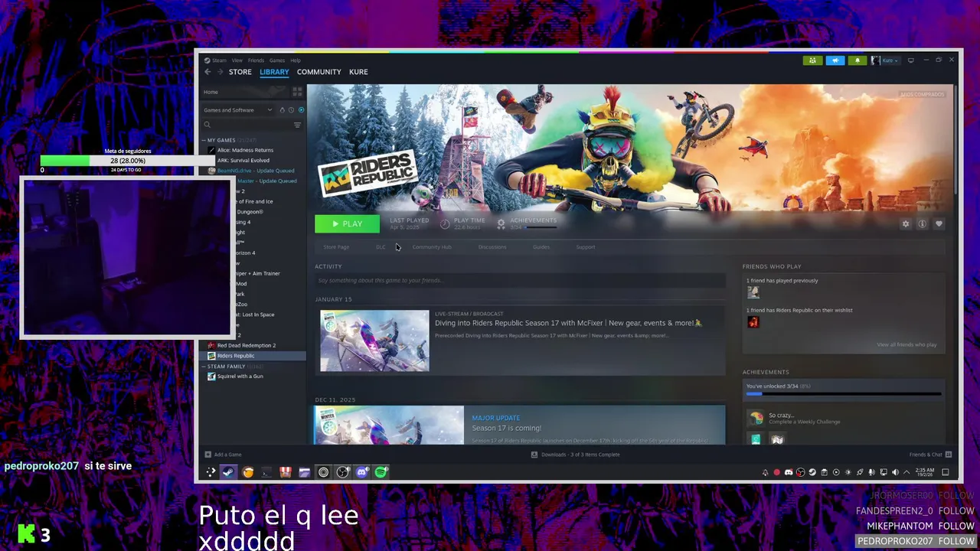Screen dimensions: 980x551
Task: Open Downloads status bar
Action: click(x=575, y=455)
